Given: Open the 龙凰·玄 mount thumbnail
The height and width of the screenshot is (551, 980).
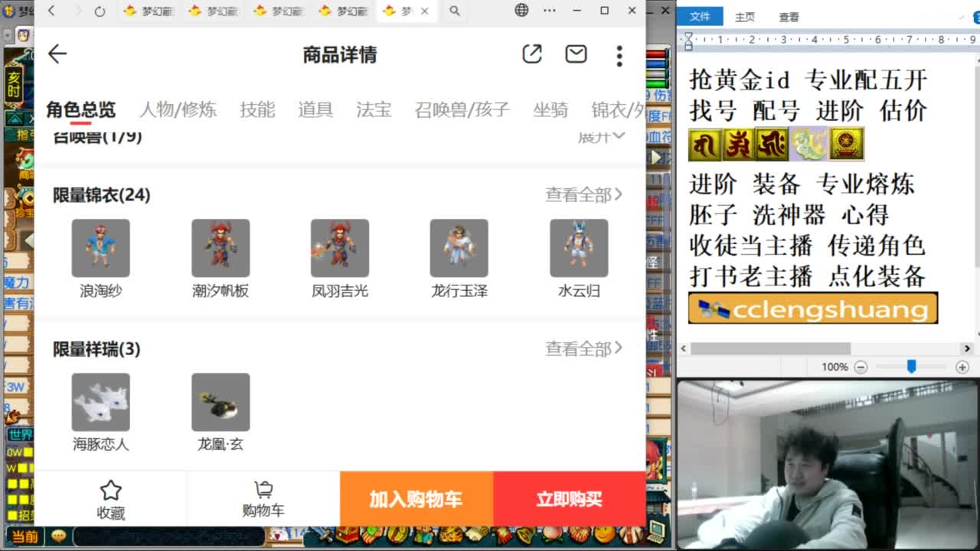Looking at the screenshot, I should [x=220, y=402].
